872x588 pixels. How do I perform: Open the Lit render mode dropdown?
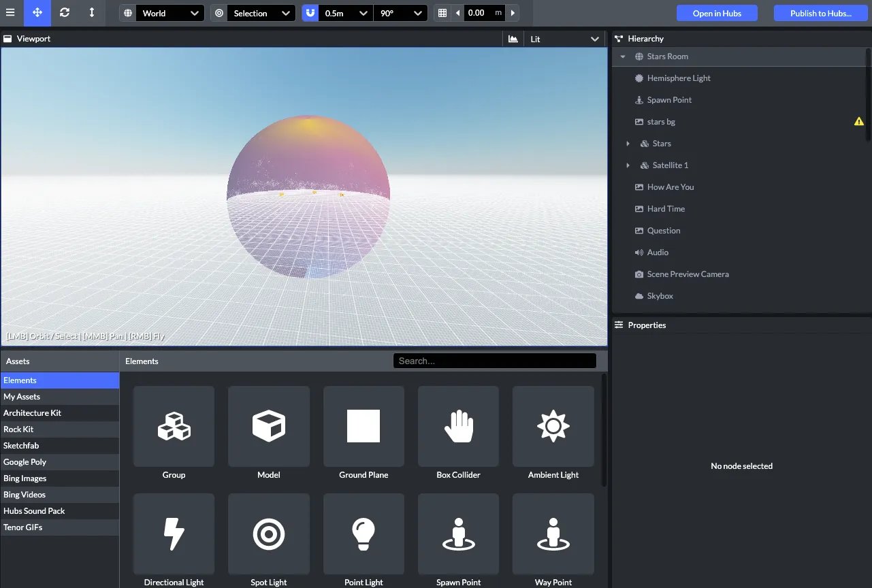tap(564, 39)
